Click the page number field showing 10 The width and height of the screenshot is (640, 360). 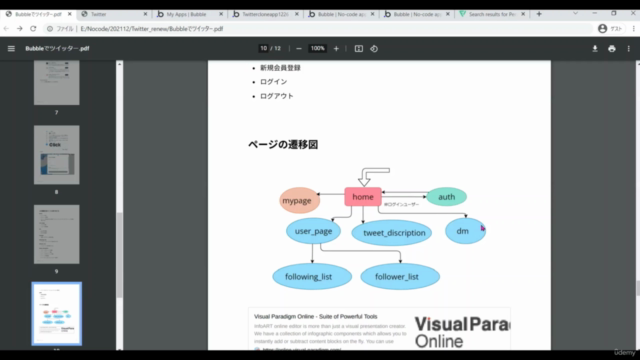(264, 49)
